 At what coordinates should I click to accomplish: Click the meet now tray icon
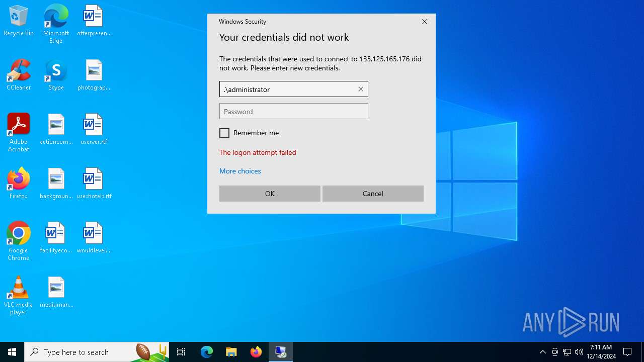pyautogui.click(x=555, y=352)
